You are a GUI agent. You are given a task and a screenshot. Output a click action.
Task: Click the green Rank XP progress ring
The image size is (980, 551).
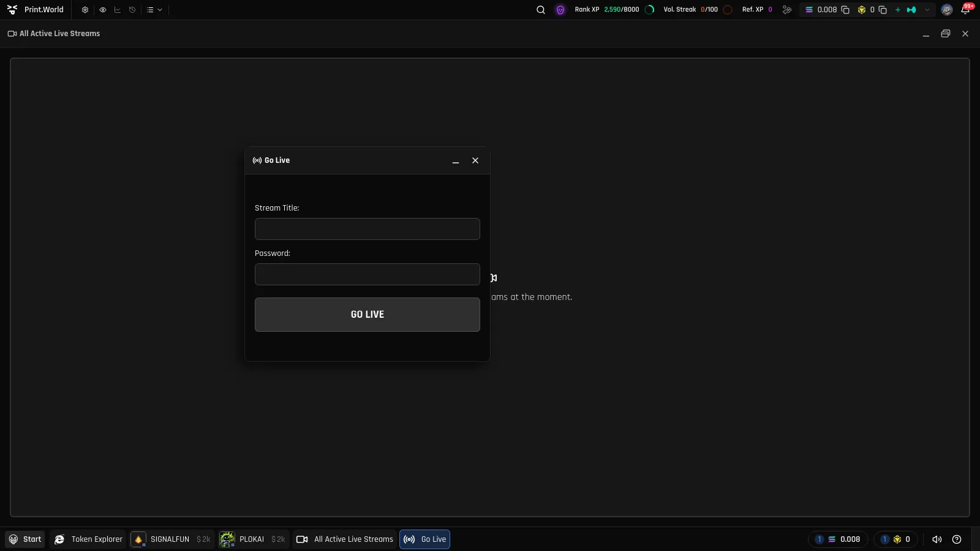click(650, 10)
